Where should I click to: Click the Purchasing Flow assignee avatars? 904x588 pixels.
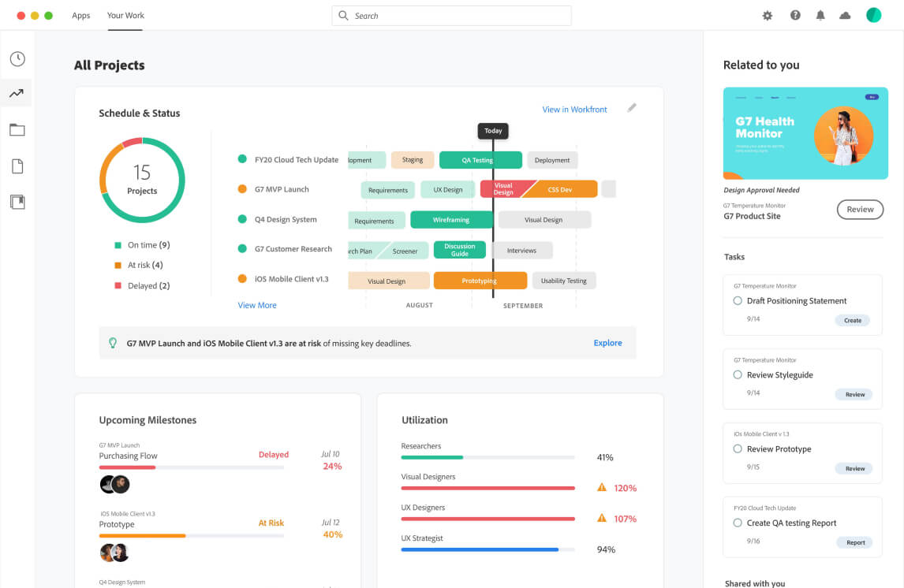click(x=114, y=484)
